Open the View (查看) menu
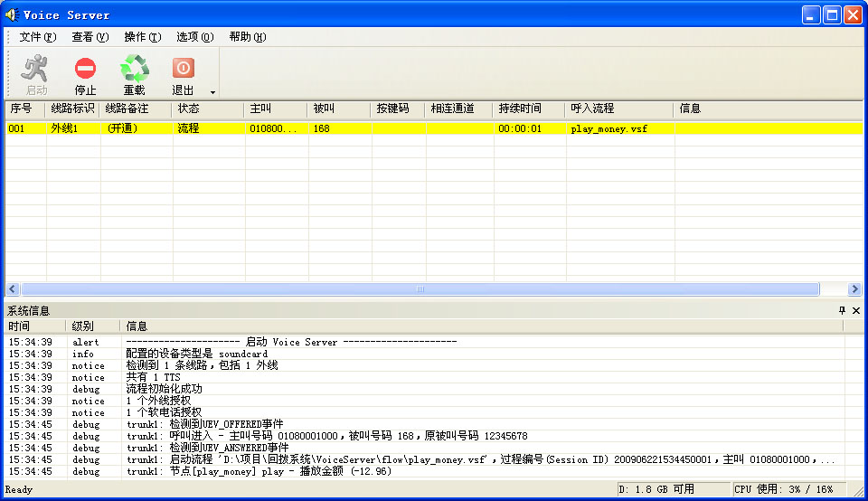Viewport: 868px width, 501px height. 90,37
